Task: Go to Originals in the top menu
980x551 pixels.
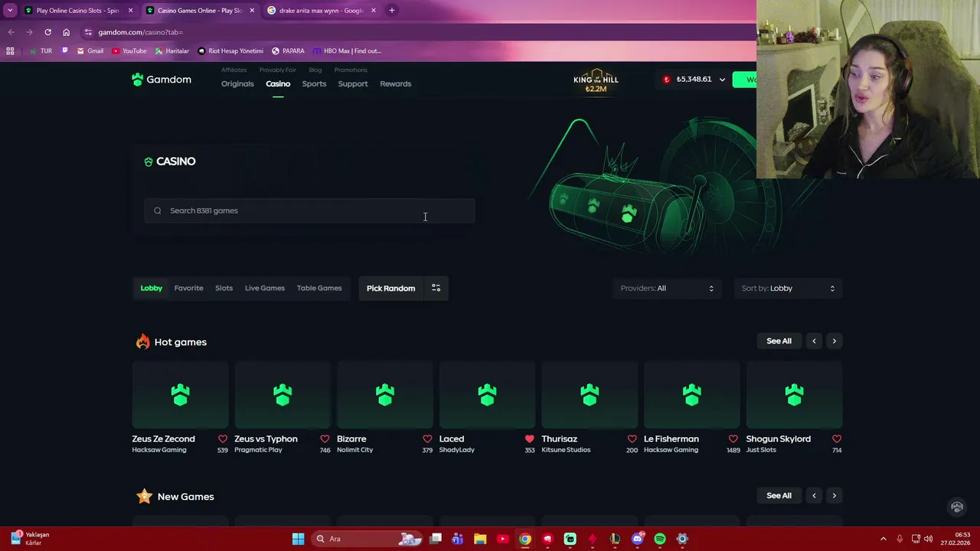Action: pyautogui.click(x=237, y=84)
